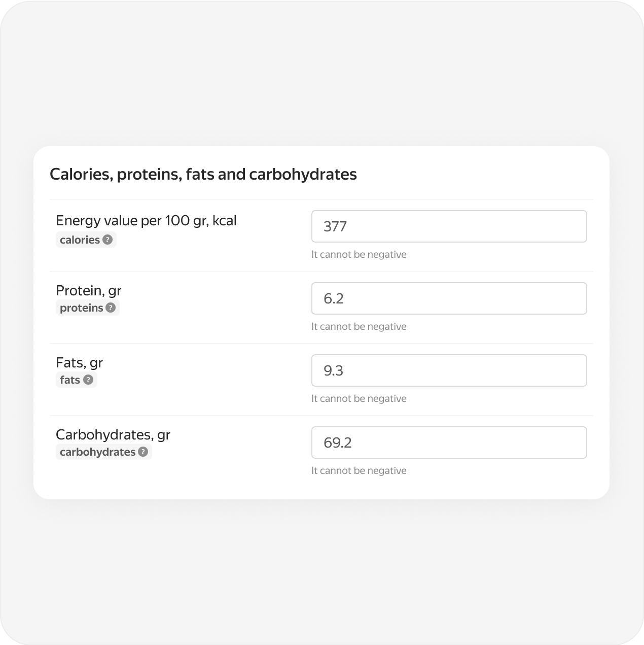Click the "Calories, proteins, fats and carbohydrates" heading
Viewport: 644px width, 645px height.
point(203,175)
